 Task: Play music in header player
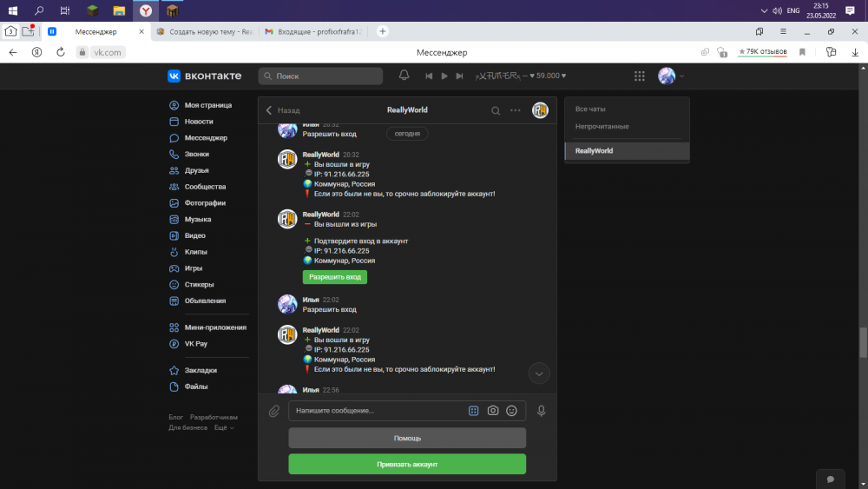pyautogui.click(x=444, y=76)
